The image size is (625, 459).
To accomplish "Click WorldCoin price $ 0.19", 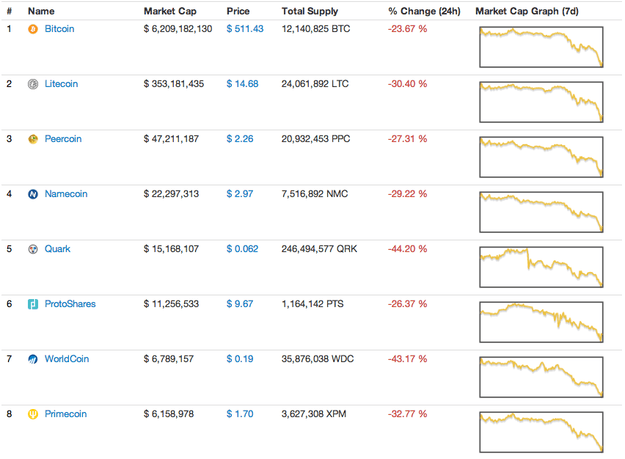I will [240, 359].
